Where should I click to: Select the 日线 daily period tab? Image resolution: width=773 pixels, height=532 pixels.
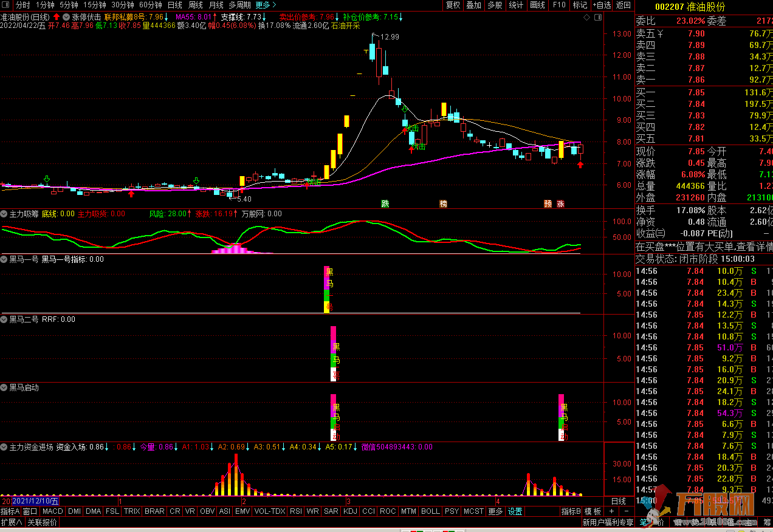[175, 5]
